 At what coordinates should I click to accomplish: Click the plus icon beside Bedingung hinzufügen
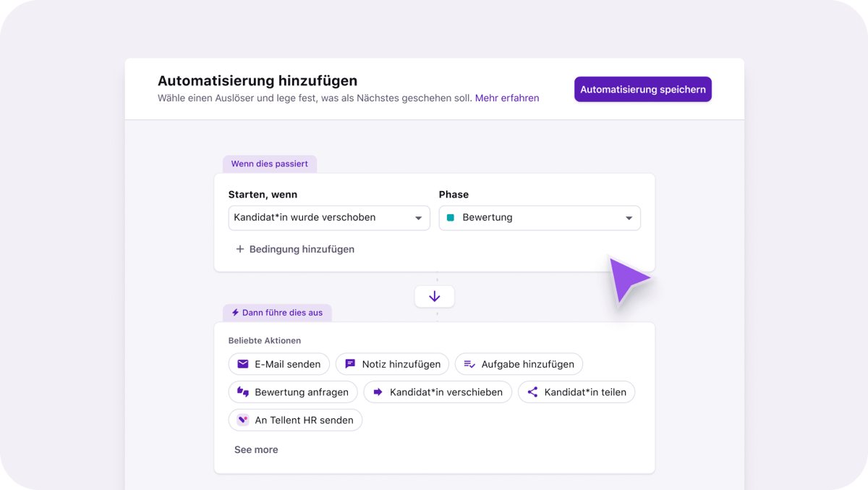pyautogui.click(x=239, y=249)
